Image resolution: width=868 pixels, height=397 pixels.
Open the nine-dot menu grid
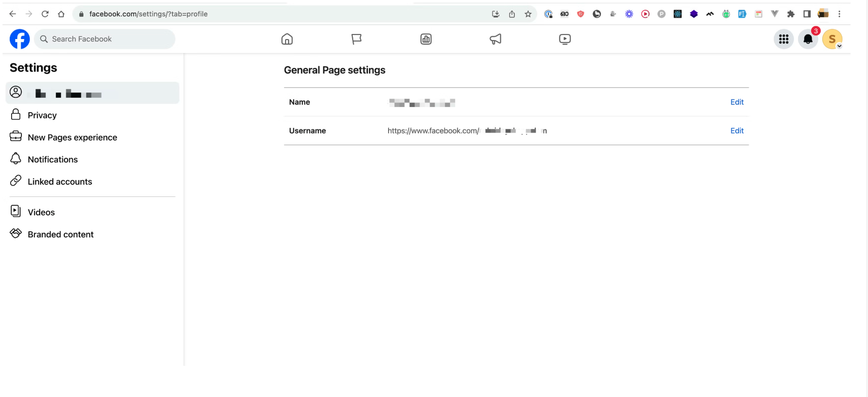click(784, 39)
